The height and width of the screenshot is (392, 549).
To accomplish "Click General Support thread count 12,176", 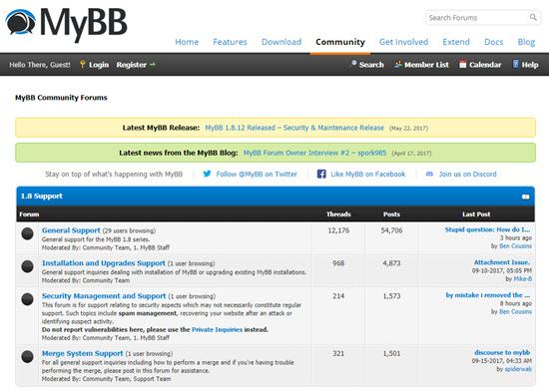I will point(338,230).
